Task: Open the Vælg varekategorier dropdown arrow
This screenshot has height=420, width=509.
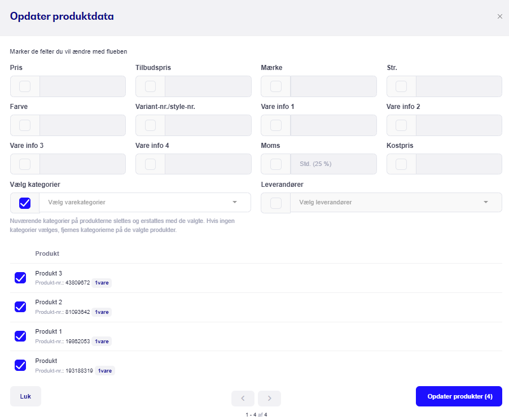Action: pos(235,202)
